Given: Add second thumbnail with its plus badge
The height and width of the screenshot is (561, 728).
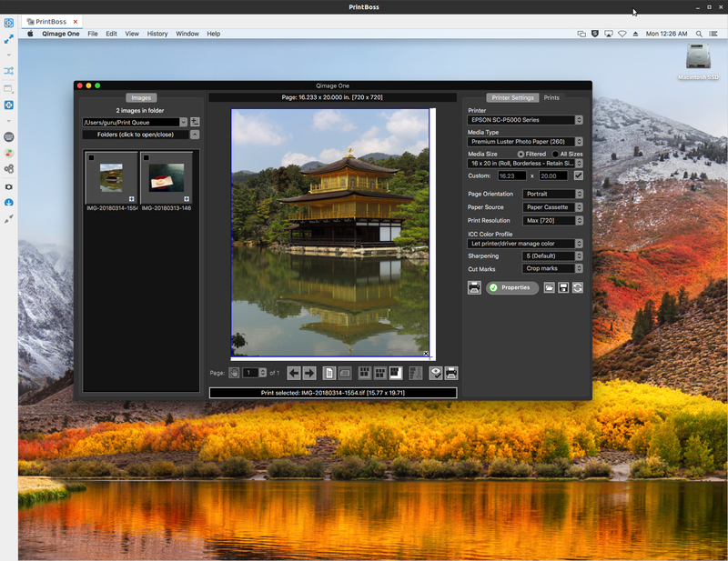Looking at the screenshot, I should 187,199.
